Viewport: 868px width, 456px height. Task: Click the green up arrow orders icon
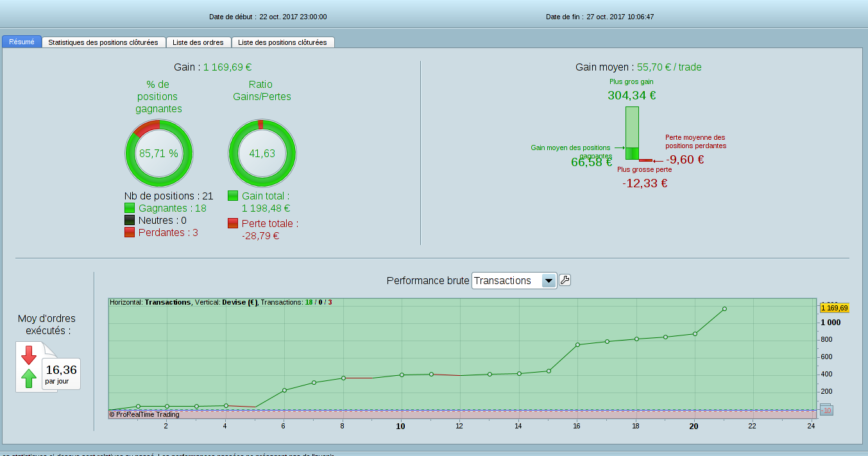click(x=29, y=378)
